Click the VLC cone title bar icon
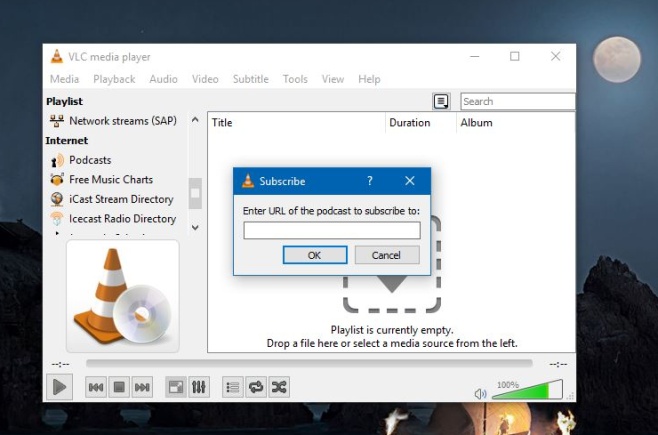Screen dimensions: 658x435 point(57,57)
